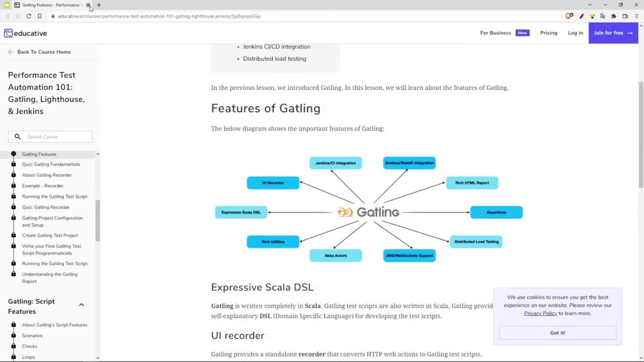The height and width of the screenshot is (362, 644).
Task: Open the Pricing menu item
Action: coord(548,33)
